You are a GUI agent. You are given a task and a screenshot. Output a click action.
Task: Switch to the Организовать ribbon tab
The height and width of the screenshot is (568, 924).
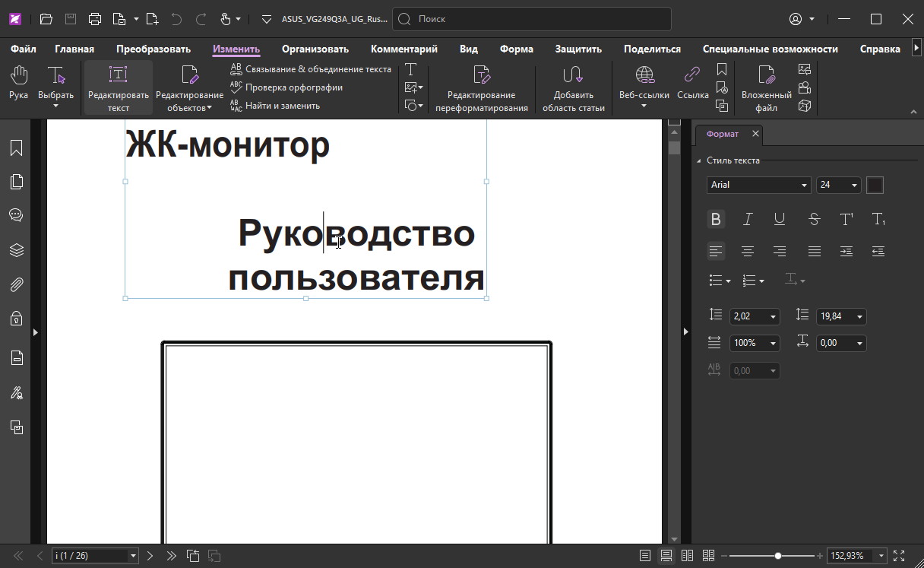click(315, 49)
